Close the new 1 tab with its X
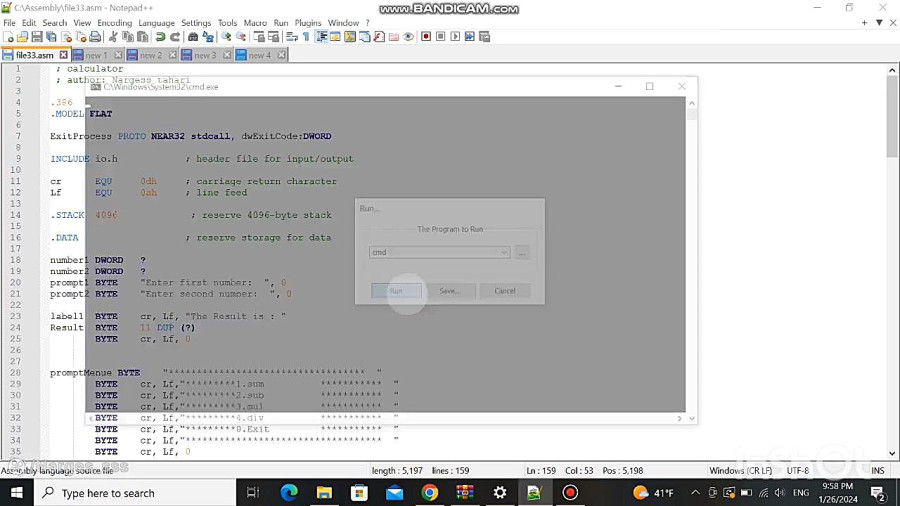Image resolution: width=900 pixels, height=506 pixels. click(118, 55)
